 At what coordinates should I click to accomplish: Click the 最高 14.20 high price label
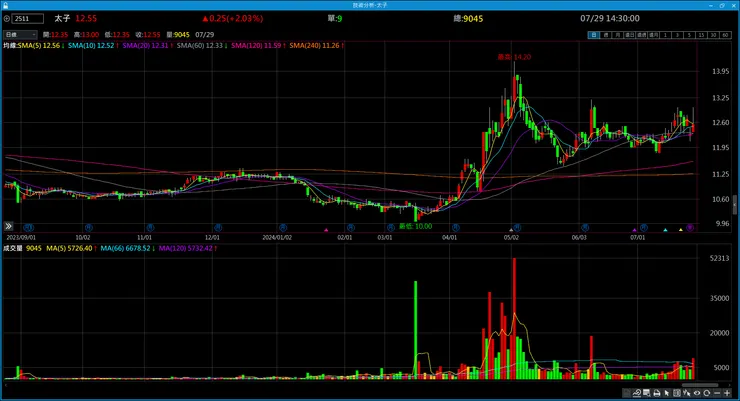[514, 57]
